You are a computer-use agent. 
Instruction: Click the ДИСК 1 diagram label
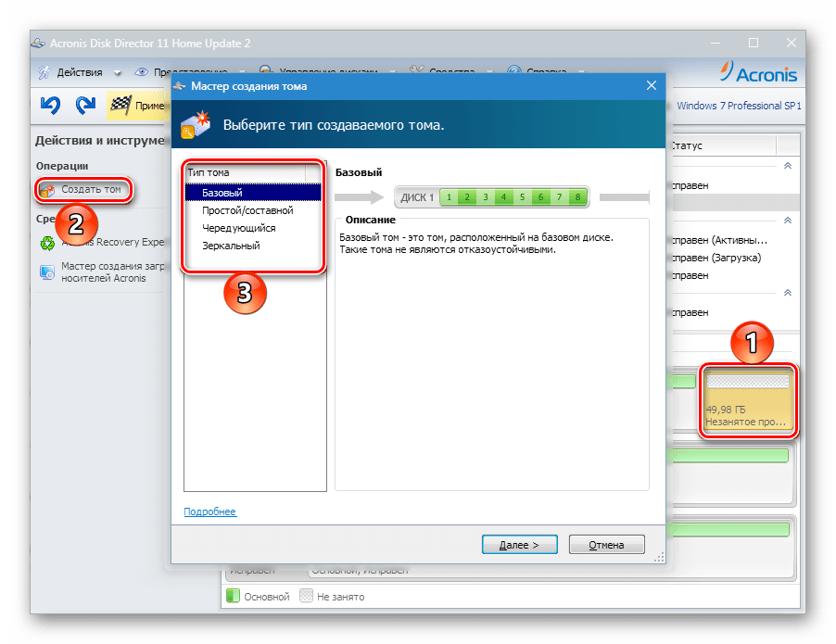pos(417,197)
